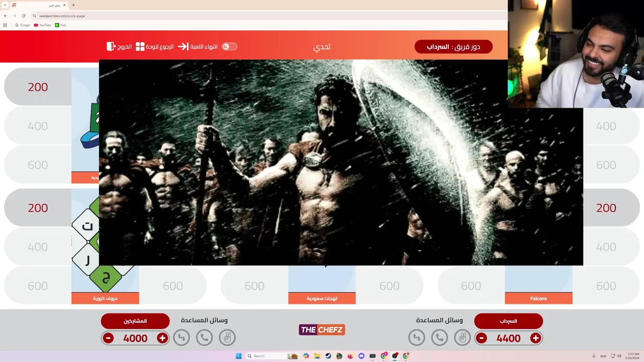Image resolution: width=644 pixels, height=362 pixels.
Task: Click THE CHEFZ logo
Action: pos(322,330)
